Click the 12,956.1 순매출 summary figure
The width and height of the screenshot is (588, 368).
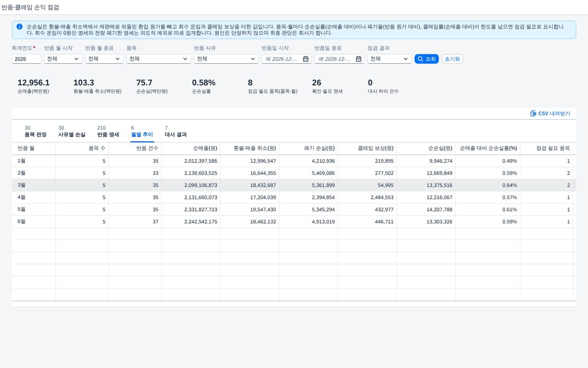coord(33,83)
